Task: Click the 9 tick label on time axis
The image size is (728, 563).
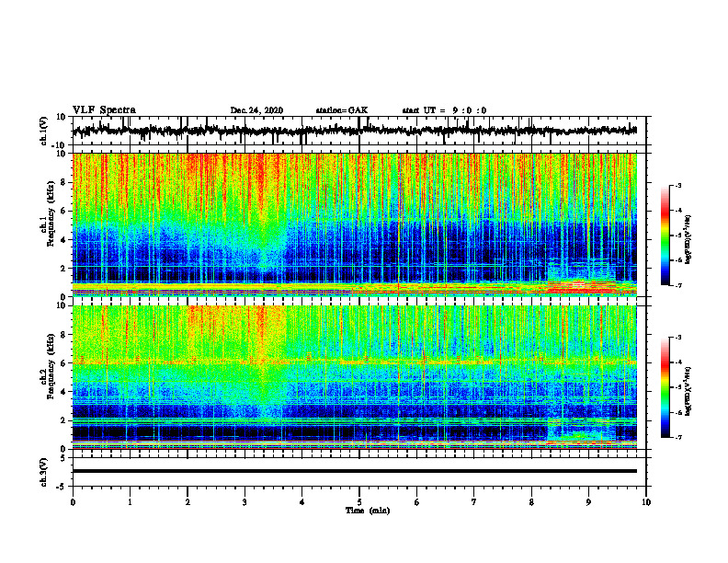Action: (588, 502)
